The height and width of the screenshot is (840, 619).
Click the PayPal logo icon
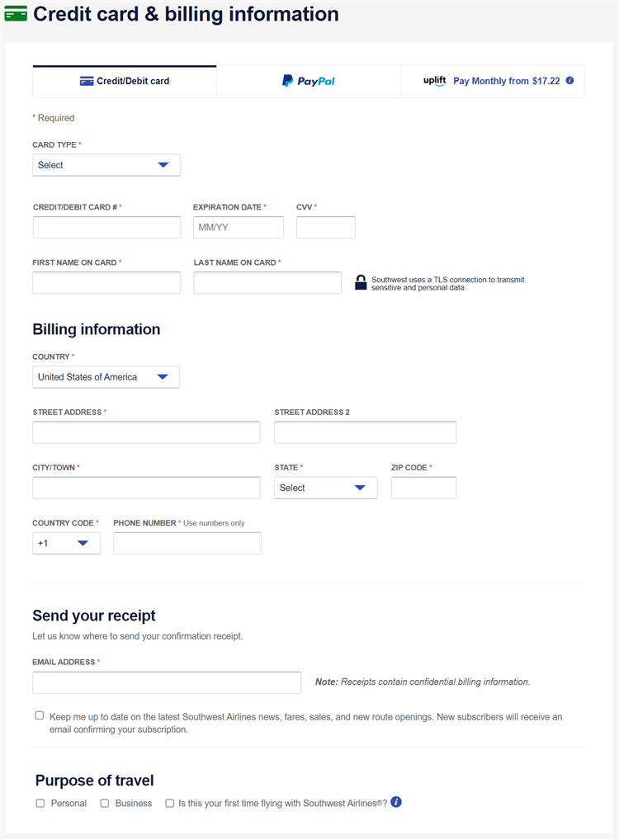pos(287,81)
